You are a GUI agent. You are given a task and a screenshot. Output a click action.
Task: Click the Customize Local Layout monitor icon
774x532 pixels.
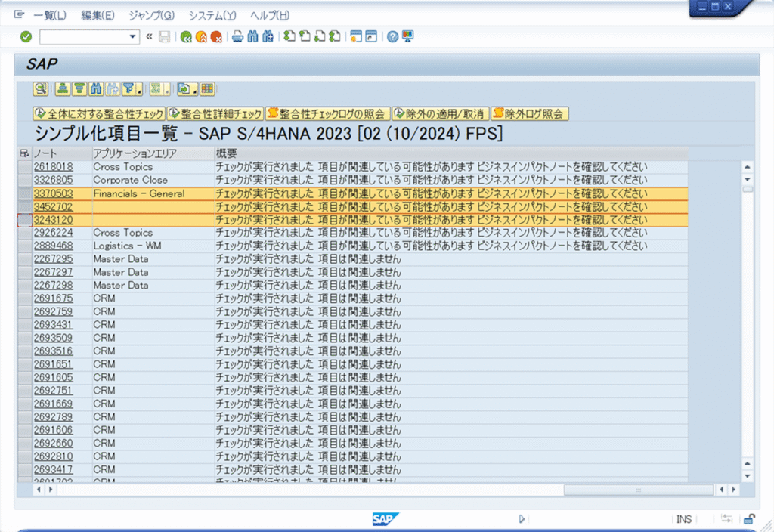coord(407,36)
